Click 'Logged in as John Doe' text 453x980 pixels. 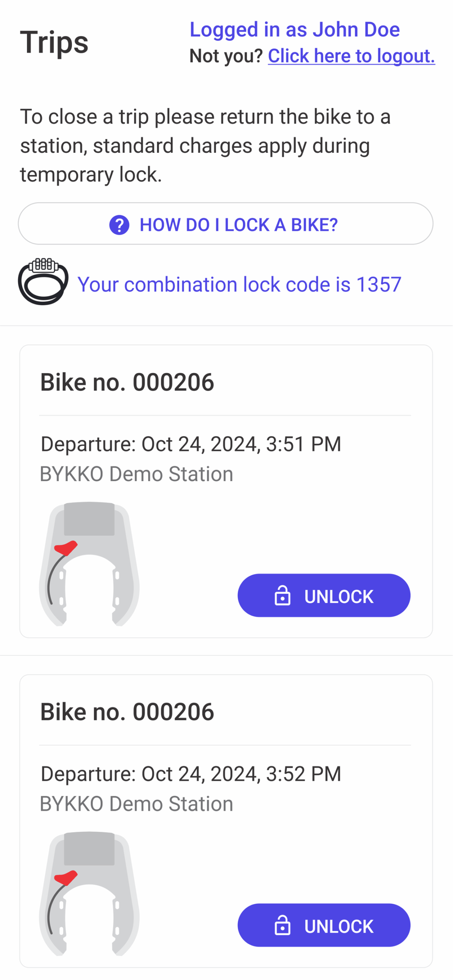click(294, 29)
